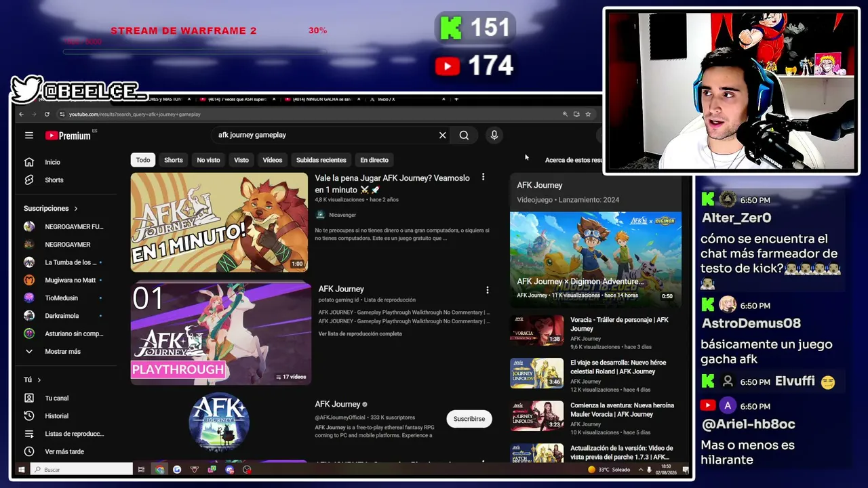Open 'Voracia - Tráiler de personaje' video title
Screen dimensions: 868x488
[620, 324]
